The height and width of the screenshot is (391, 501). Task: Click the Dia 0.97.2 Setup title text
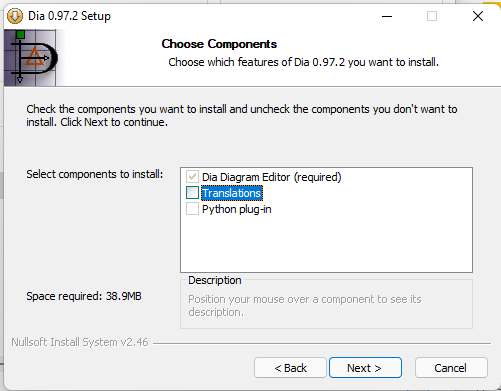pos(69,16)
